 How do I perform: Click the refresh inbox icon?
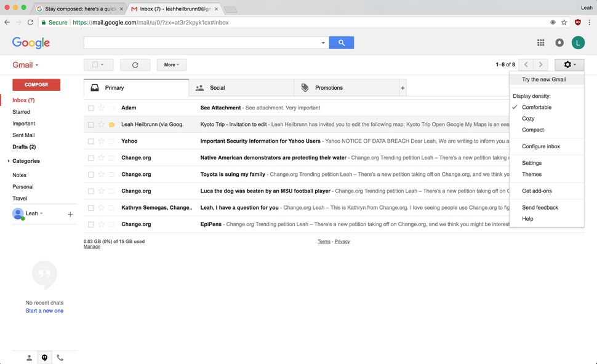coord(135,65)
